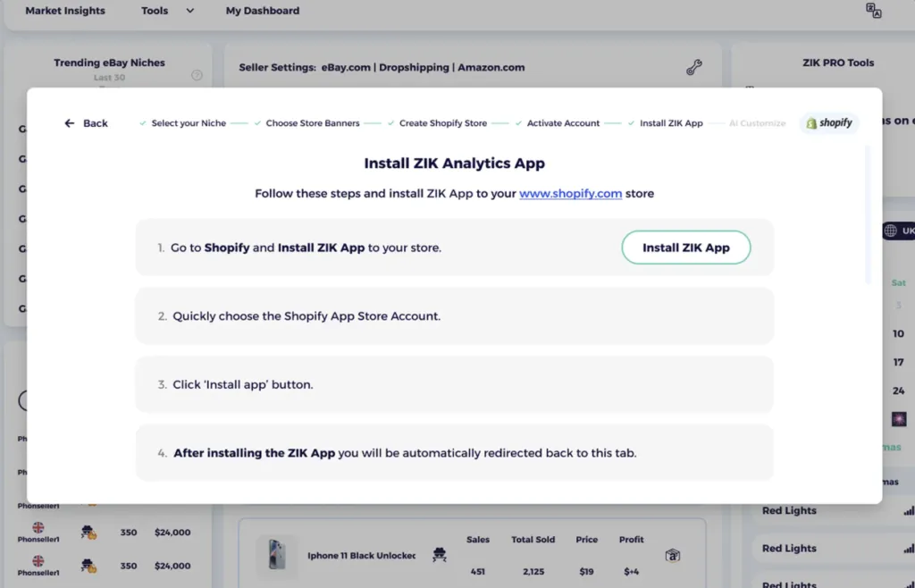Click the translate icon in the top-right corner
This screenshot has width=915, height=588.
point(873,11)
